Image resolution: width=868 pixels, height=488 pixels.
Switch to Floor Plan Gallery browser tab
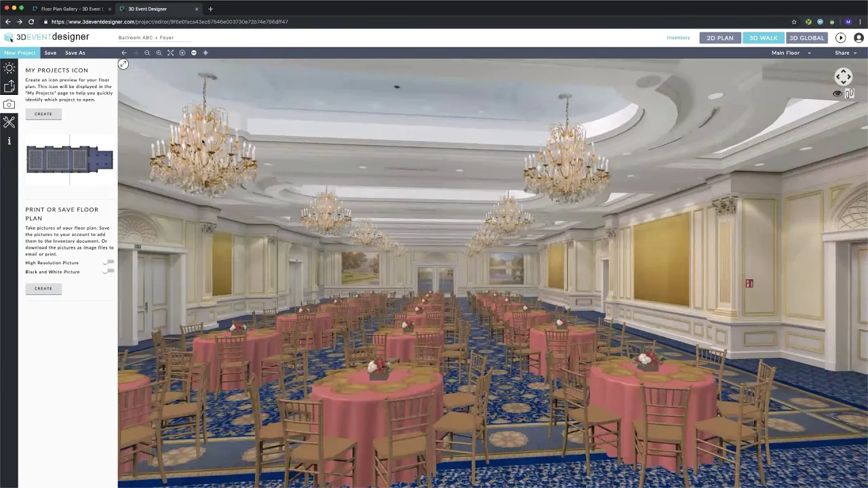(x=71, y=9)
